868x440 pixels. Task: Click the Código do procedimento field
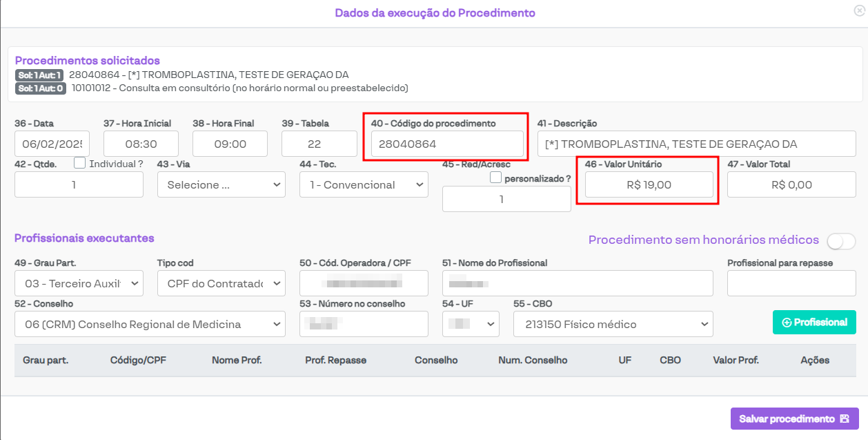coord(446,144)
